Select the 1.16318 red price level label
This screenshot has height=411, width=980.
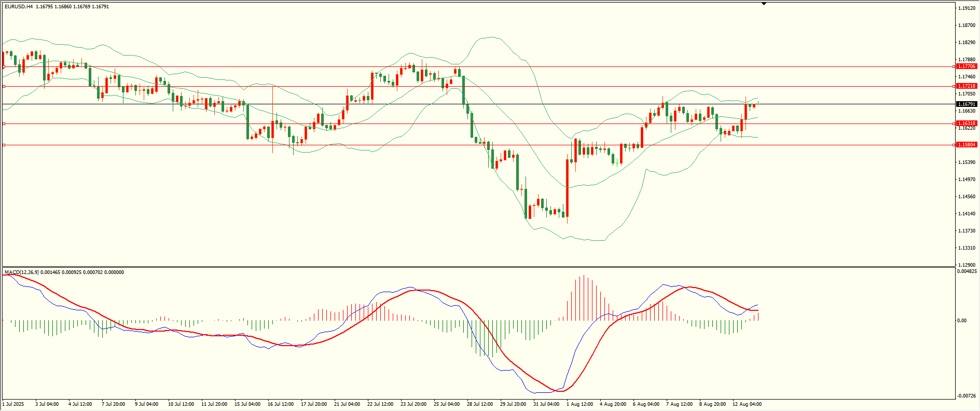point(967,124)
